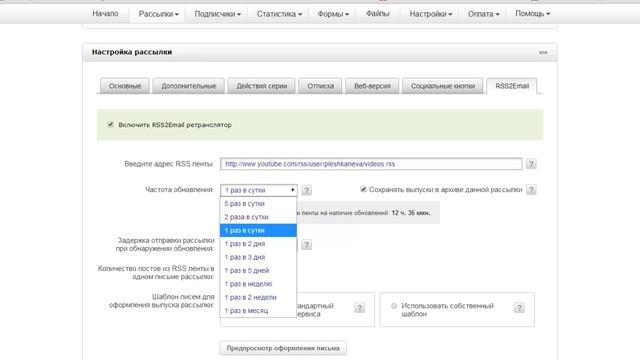Choose 1 раз в 2 дня option
Screen dimensions: 640x360
click(x=258, y=244)
